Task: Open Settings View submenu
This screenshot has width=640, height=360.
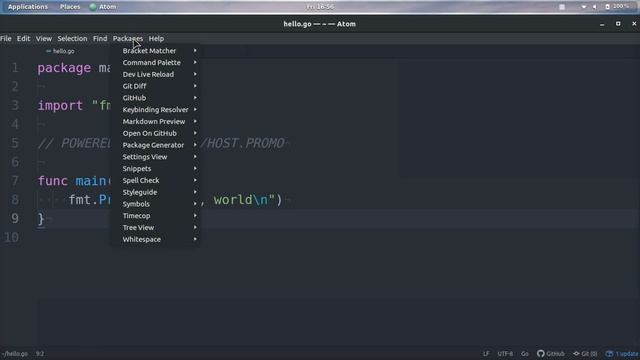Action: 156,157
